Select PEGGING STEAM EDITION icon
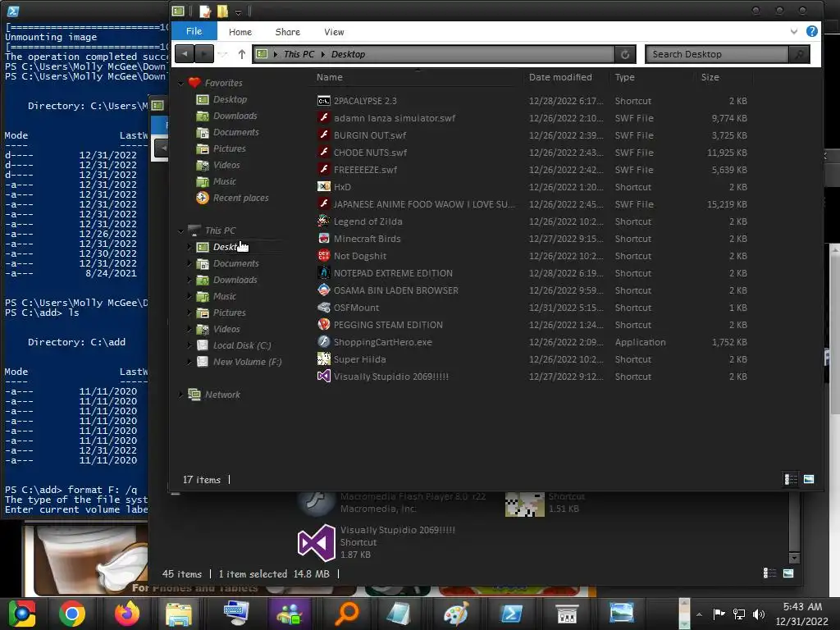The image size is (840, 630). 323,325
